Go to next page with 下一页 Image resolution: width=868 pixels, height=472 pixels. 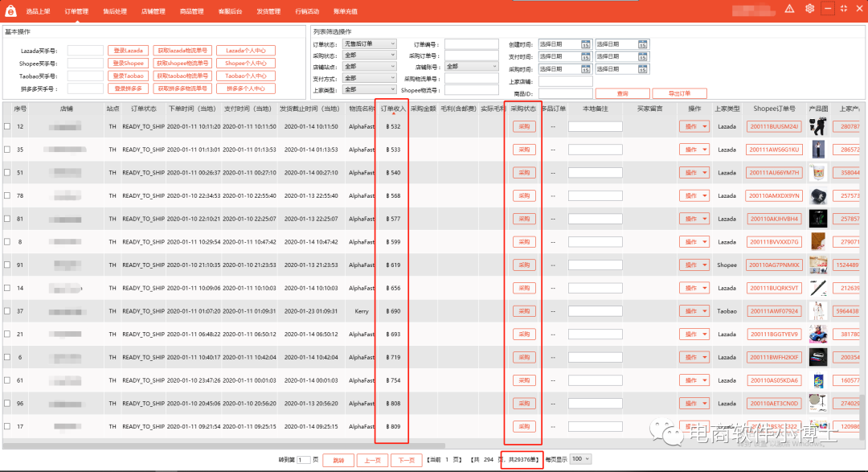click(407, 460)
